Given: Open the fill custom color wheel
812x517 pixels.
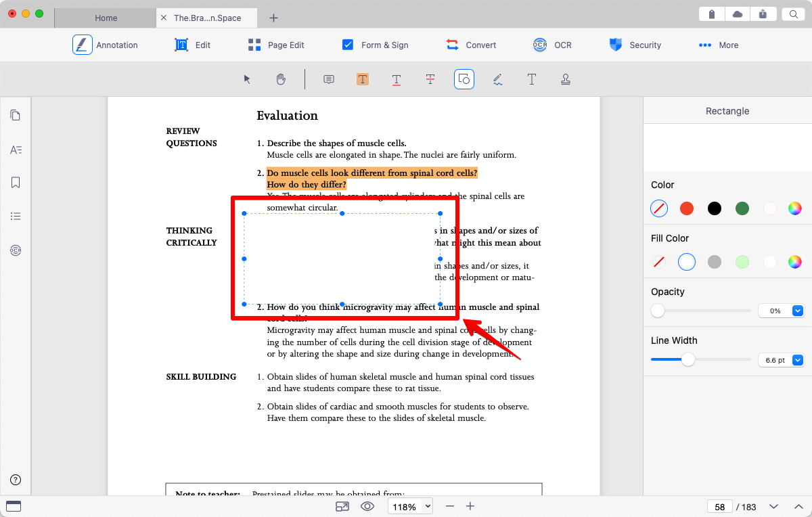Looking at the screenshot, I should click(795, 262).
